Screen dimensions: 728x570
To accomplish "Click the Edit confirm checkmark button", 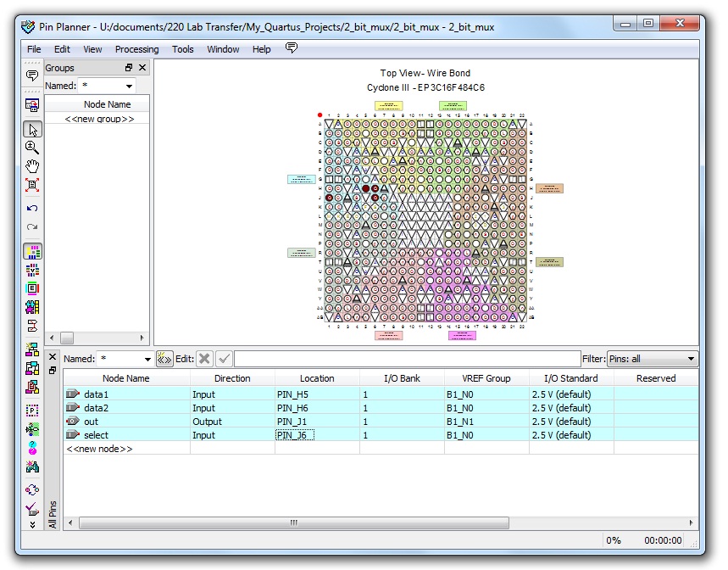I will coord(224,359).
